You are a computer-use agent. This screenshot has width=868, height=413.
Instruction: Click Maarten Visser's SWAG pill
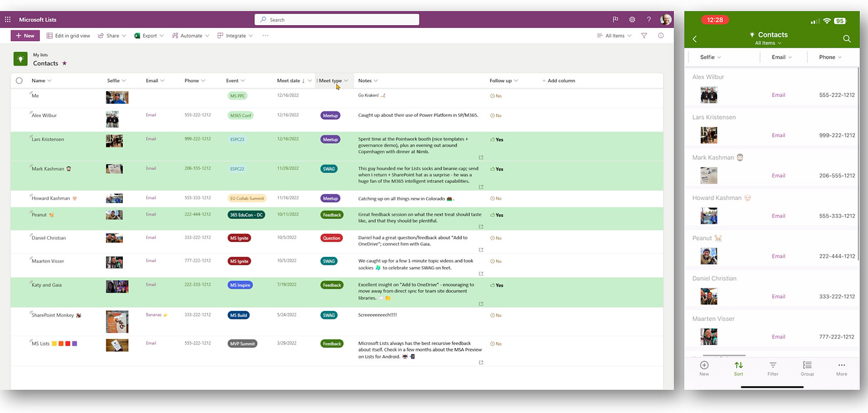[329, 261]
